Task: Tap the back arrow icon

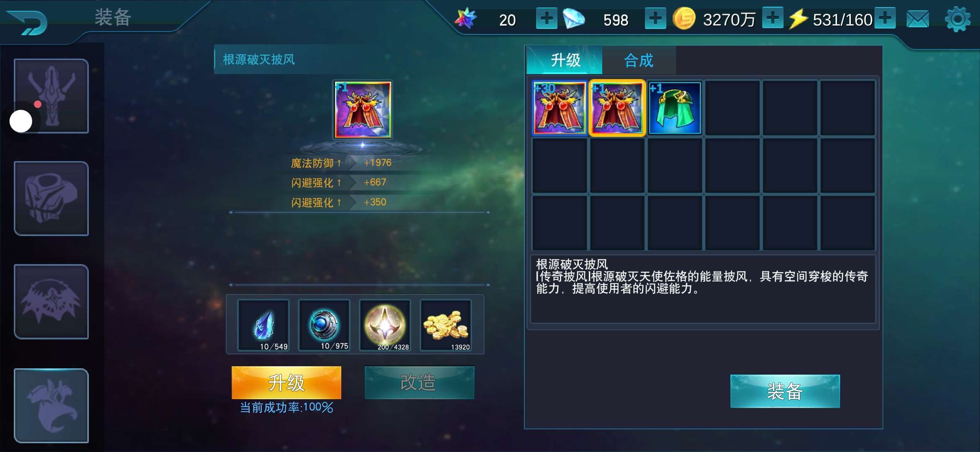Action: [x=28, y=22]
